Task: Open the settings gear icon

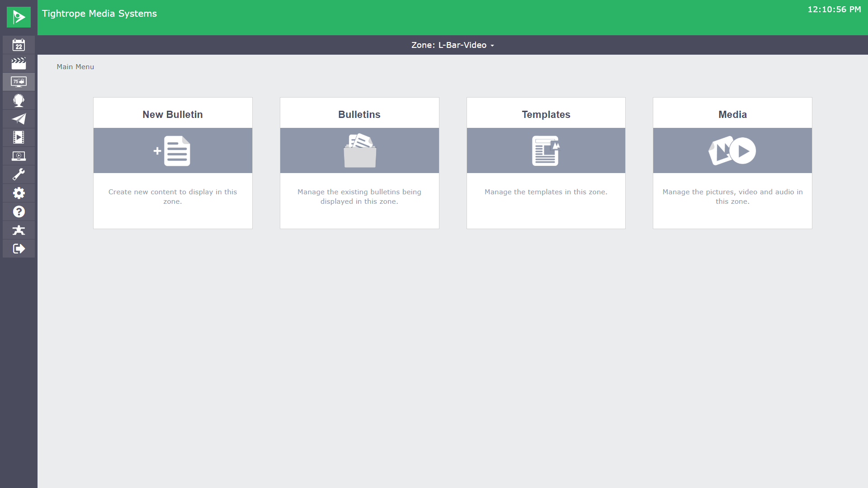Action: pos(19,193)
